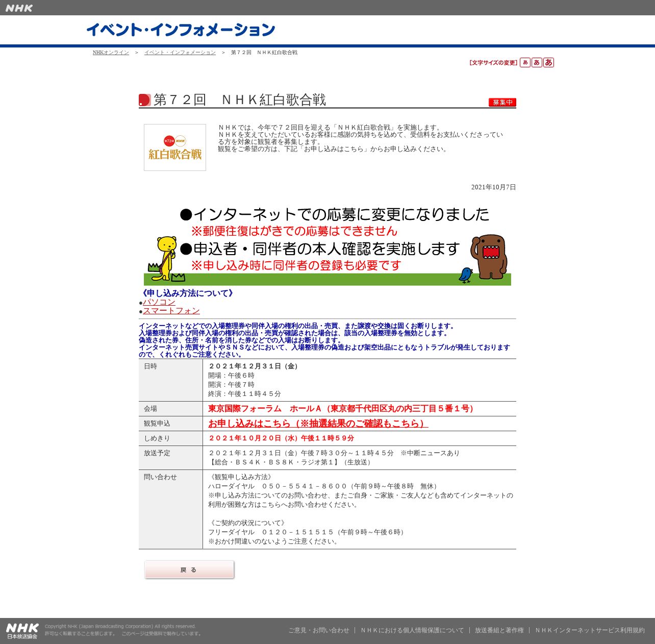This screenshot has width=655, height=644.
Task: Click the red 募集中 status badge
Action: [502, 103]
